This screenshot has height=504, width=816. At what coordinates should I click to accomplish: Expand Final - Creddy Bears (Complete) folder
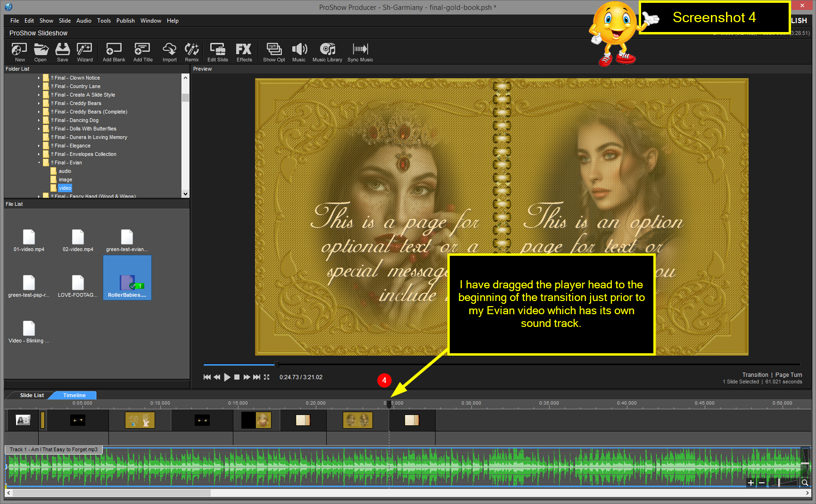click(39, 112)
